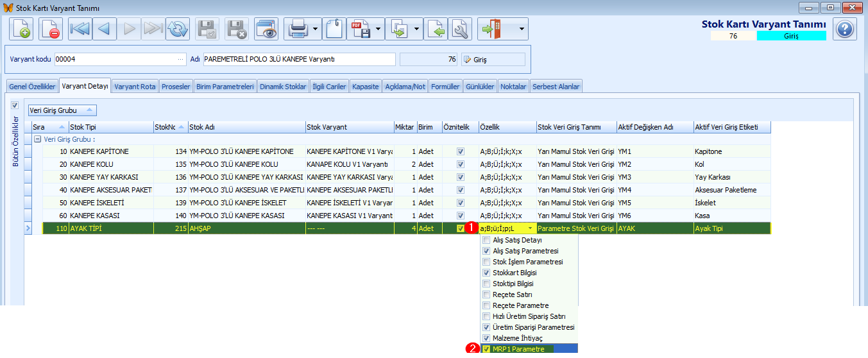Open the Özellik dropdown in AYAK TİPİ row
Screen dimensions: 868x358
tap(530, 228)
